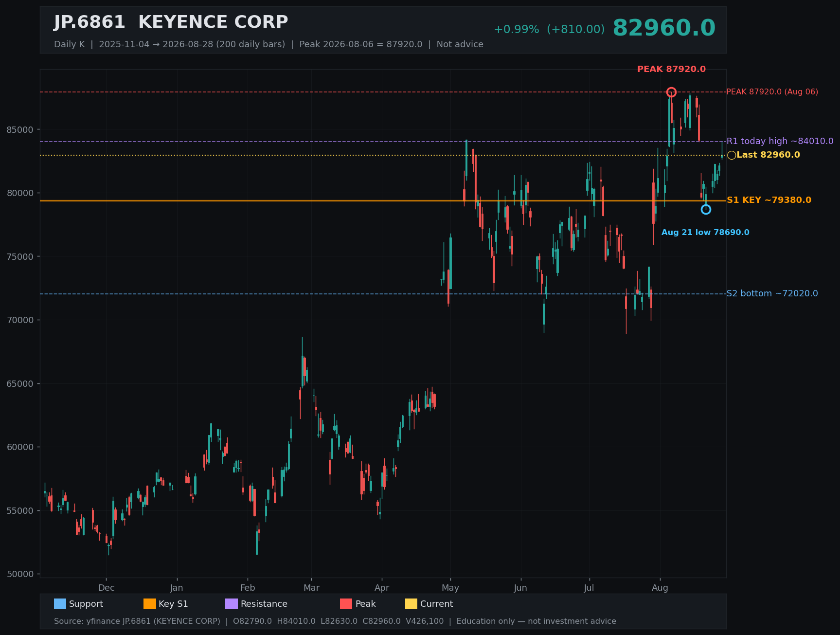This screenshot has height=635, width=840.
Task: Click the 70000 y-axis tick label
Action: click(20, 320)
